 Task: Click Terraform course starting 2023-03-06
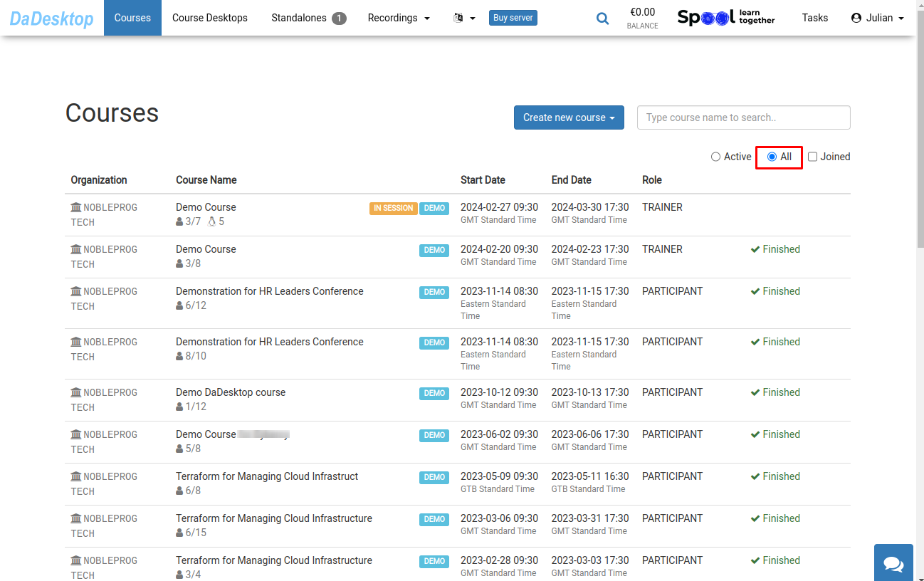click(274, 518)
